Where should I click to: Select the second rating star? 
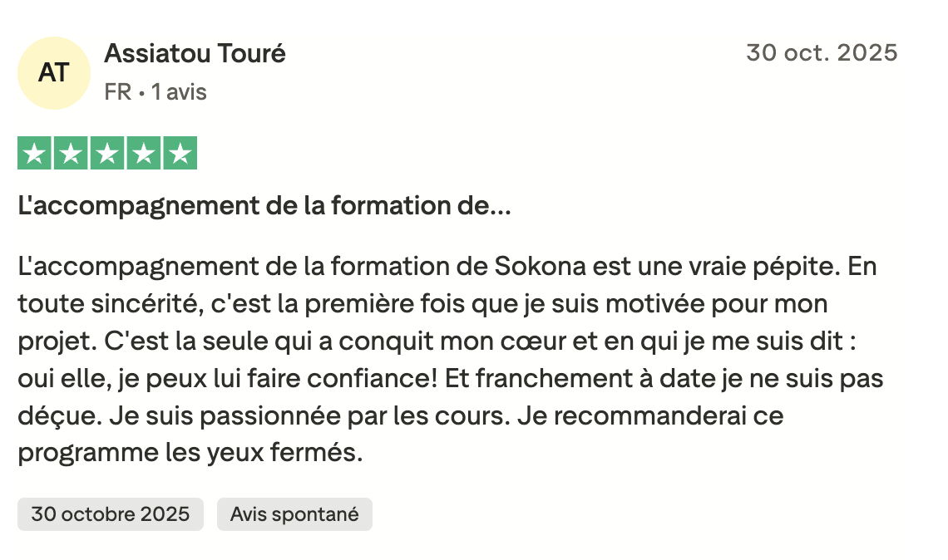(70, 154)
